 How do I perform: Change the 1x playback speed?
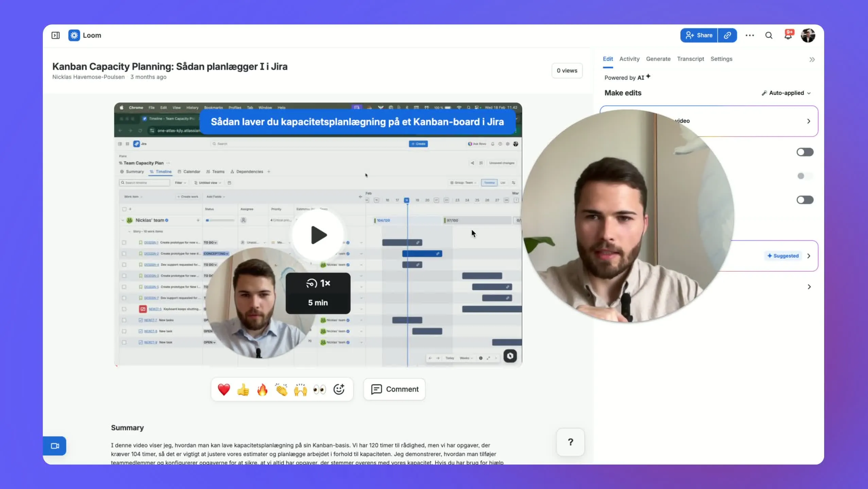pyautogui.click(x=318, y=283)
